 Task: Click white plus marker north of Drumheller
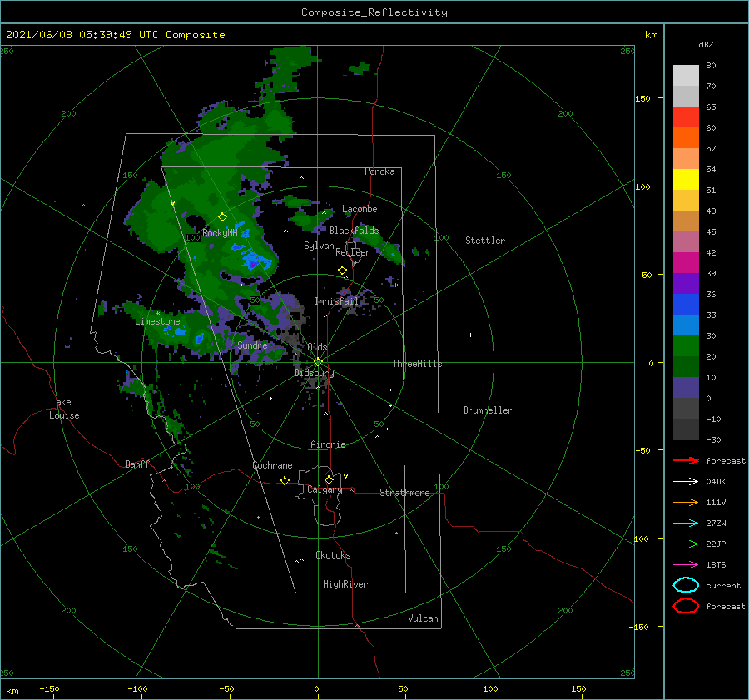470,335
